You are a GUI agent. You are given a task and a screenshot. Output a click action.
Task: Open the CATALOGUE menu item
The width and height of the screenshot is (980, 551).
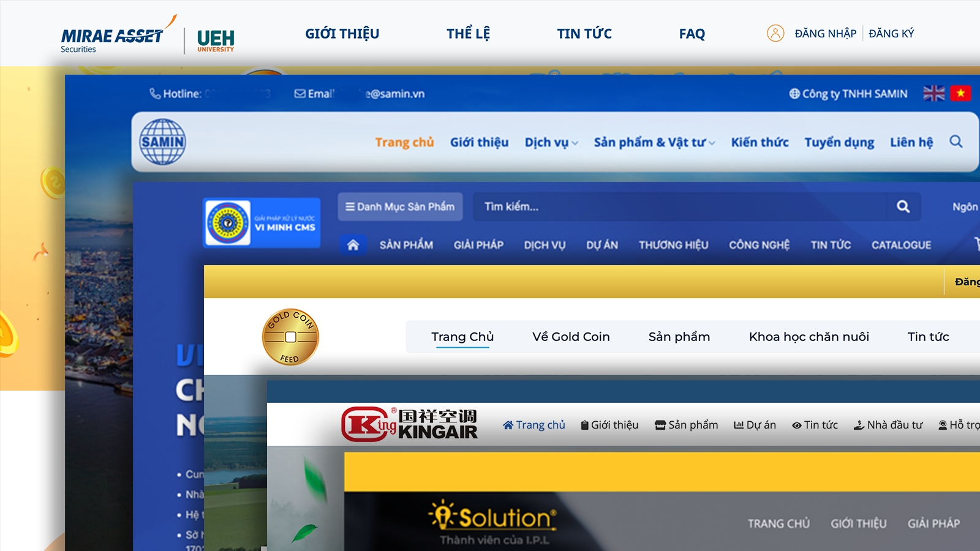(901, 245)
